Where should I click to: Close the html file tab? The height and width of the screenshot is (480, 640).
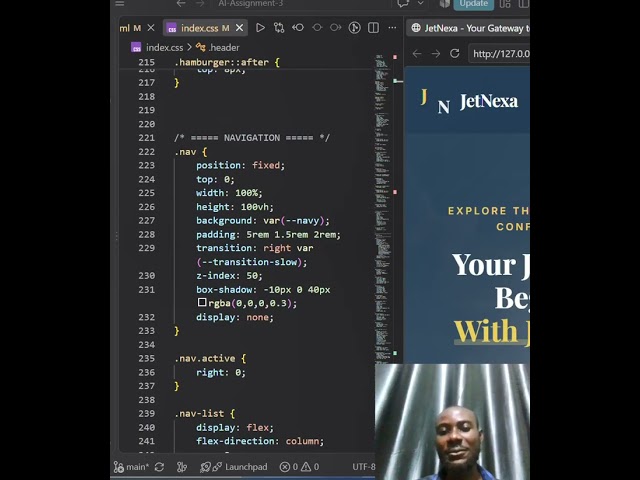point(151,28)
